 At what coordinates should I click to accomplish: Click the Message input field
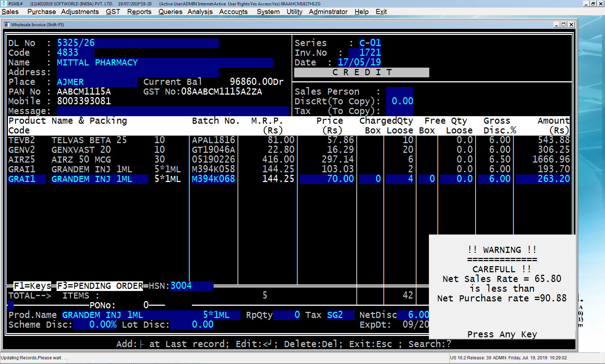tap(172, 111)
